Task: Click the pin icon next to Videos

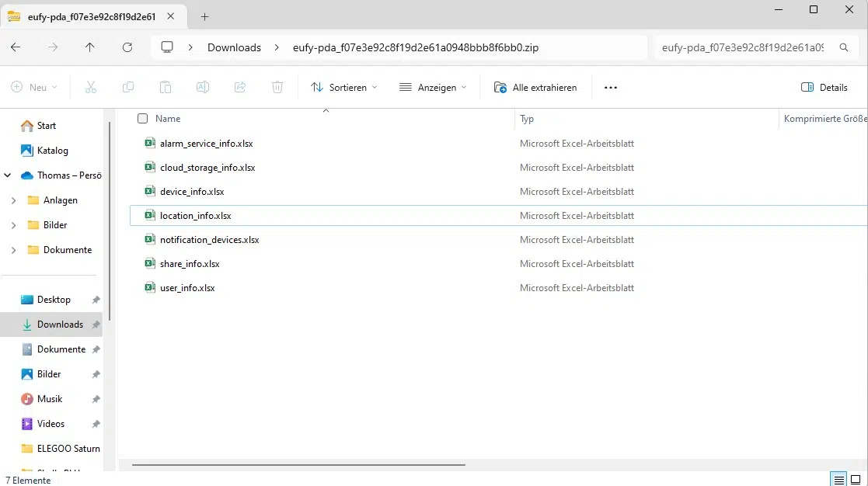Action: (x=96, y=424)
